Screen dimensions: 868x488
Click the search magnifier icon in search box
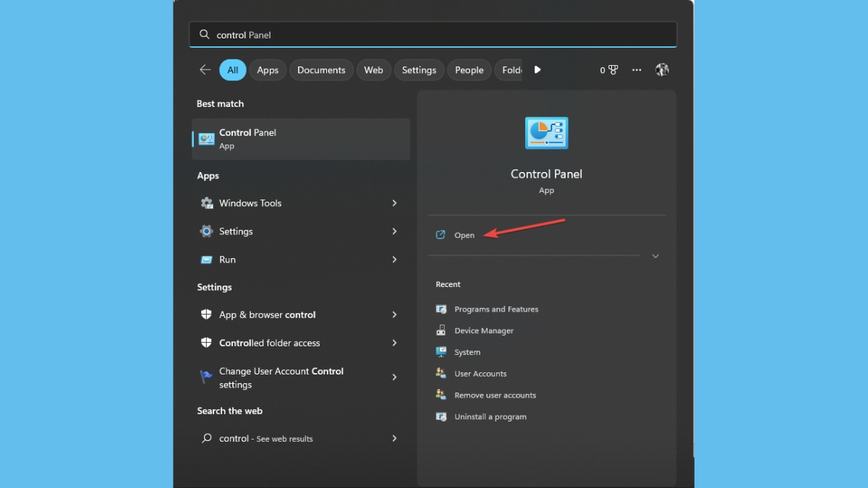[205, 35]
